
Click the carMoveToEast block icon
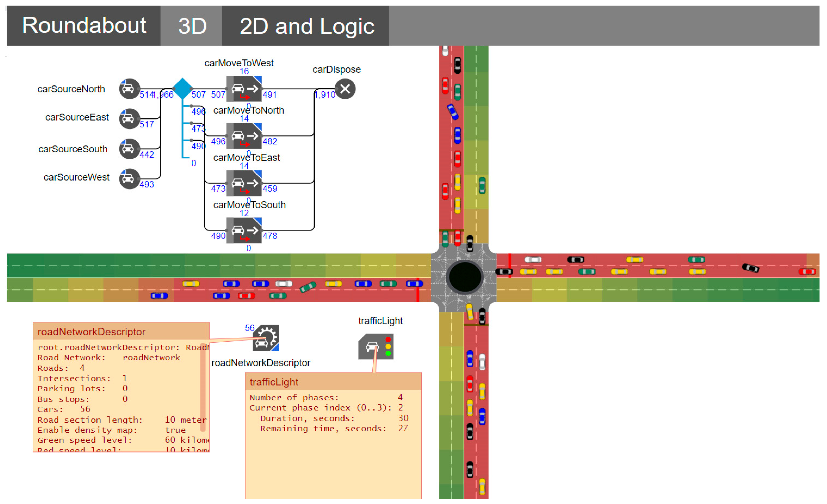(x=244, y=183)
